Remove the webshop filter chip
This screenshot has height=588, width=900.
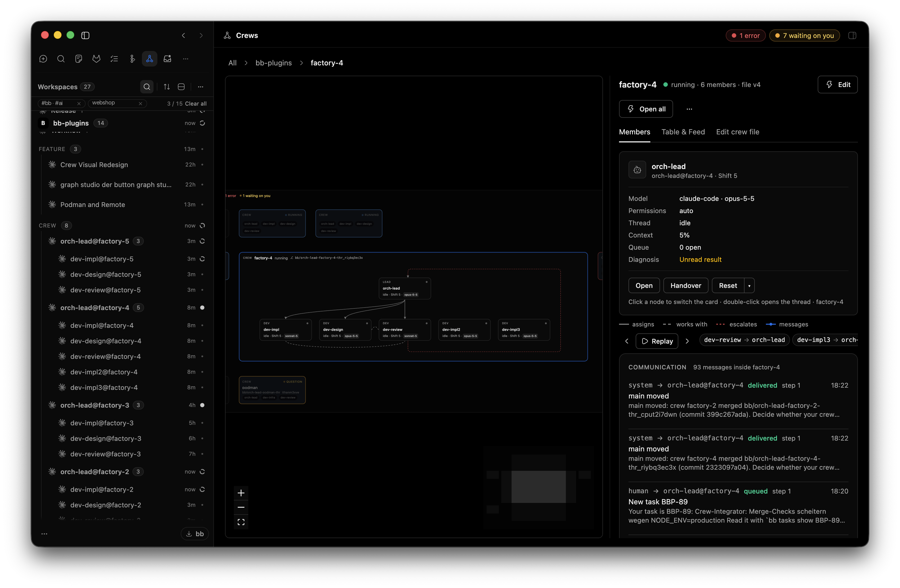pyautogui.click(x=140, y=103)
